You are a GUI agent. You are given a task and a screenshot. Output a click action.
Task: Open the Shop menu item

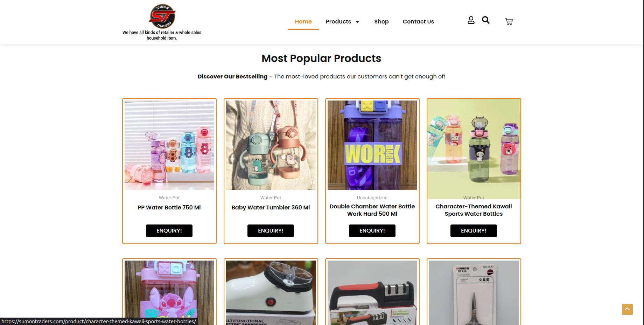coord(381,21)
